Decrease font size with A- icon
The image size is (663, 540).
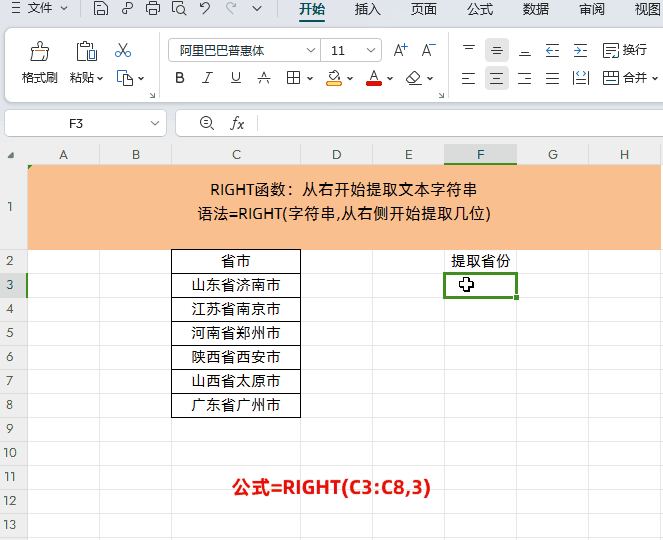pos(428,50)
